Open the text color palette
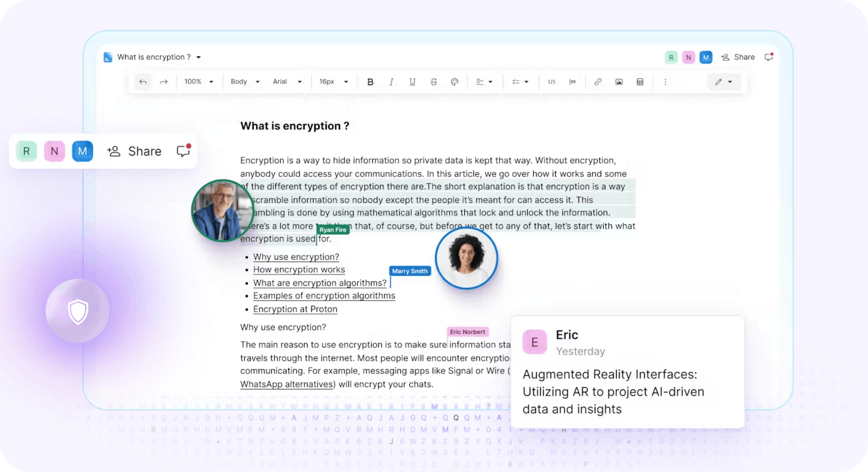 [x=455, y=82]
